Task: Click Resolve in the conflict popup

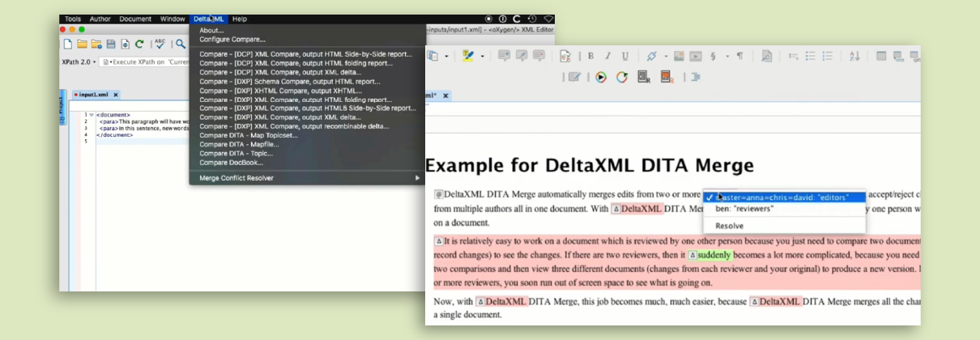Action: [x=729, y=226]
